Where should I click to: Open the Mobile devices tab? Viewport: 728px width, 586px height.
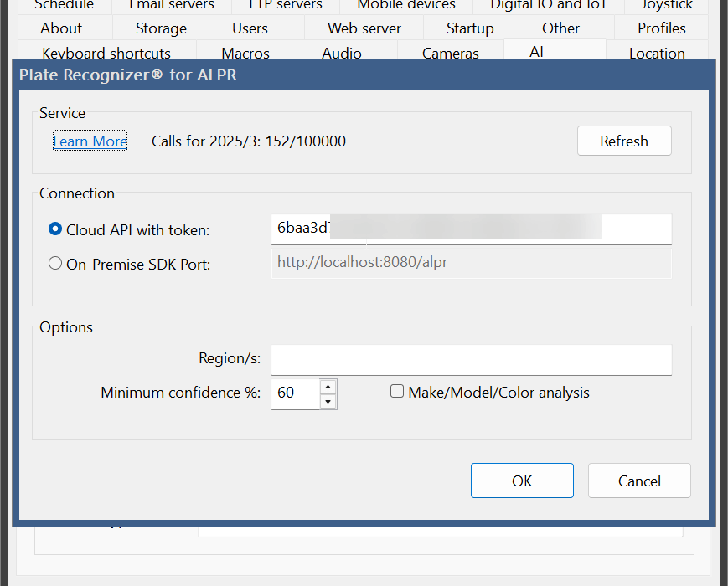[x=406, y=6]
